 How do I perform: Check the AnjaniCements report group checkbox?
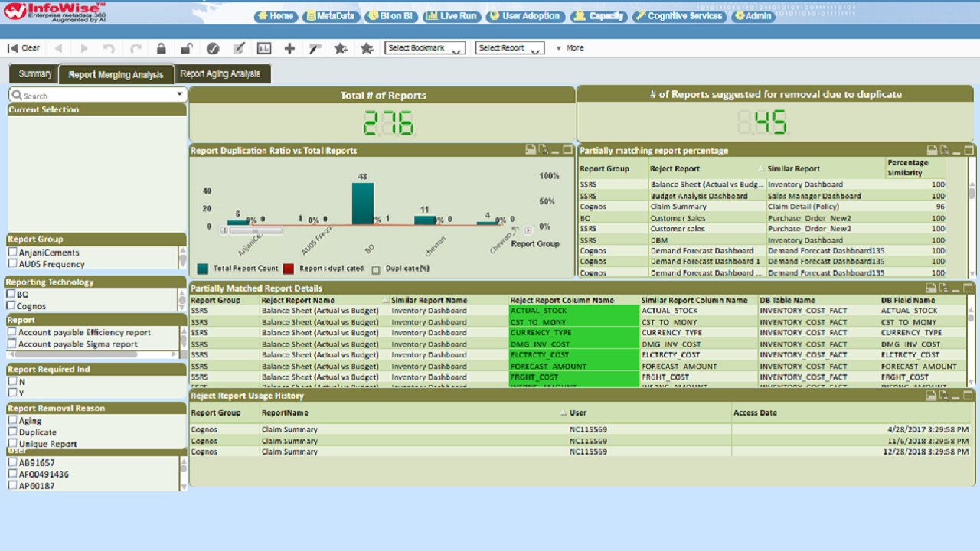[13, 253]
